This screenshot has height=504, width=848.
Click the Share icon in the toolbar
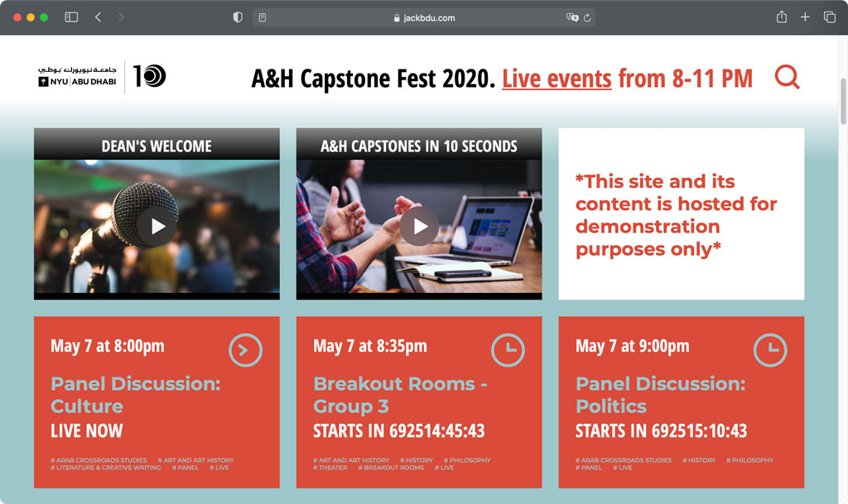[780, 16]
